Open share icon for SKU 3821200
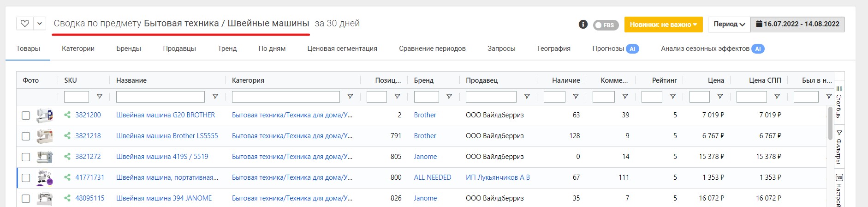 (67, 115)
